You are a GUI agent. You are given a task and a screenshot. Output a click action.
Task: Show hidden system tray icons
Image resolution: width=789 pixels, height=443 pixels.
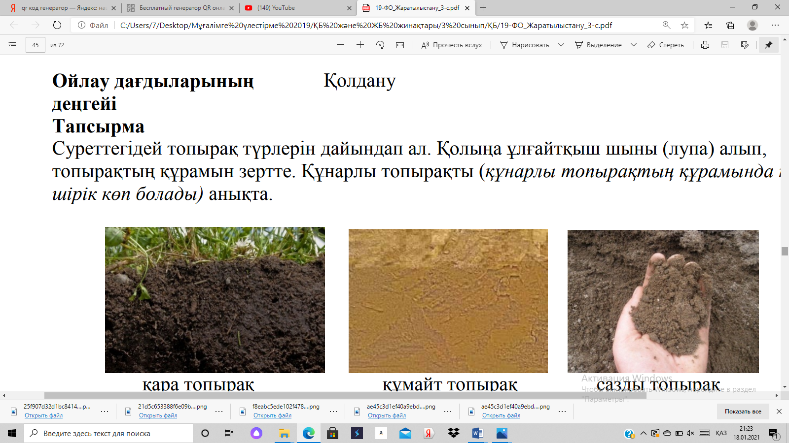643,433
